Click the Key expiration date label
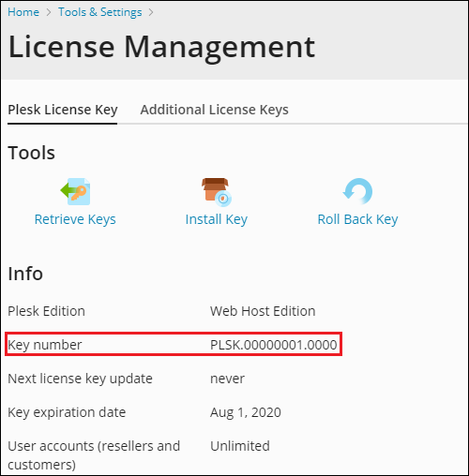Image resolution: width=469 pixels, height=476 pixels. pyautogui.click(x=67, y=412)
